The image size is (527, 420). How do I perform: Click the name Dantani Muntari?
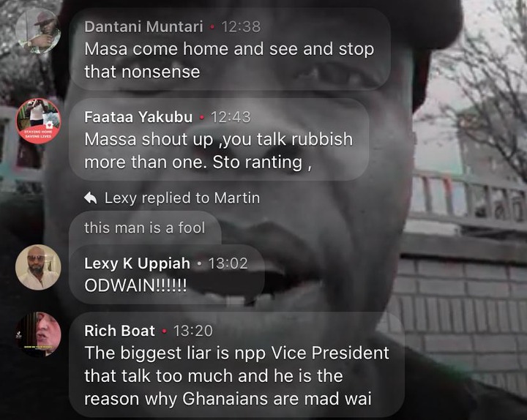[x=143, y=26]
